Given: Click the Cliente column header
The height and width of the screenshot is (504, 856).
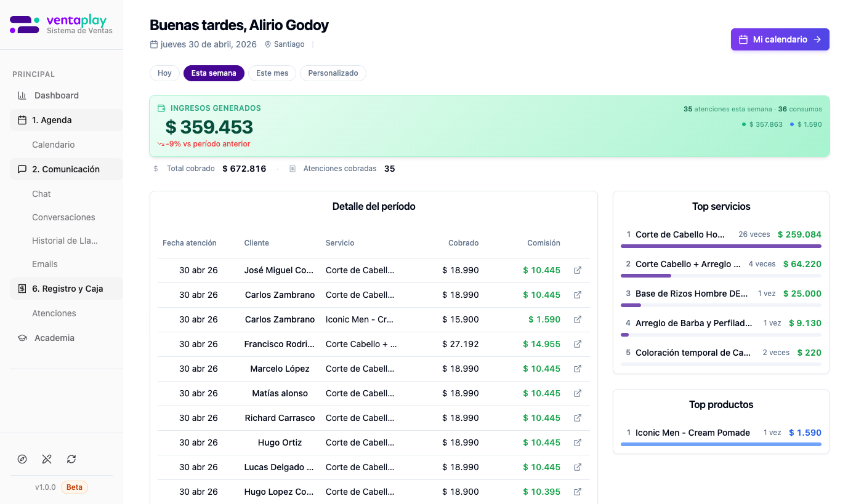Looking at the screenshot, I should (x=257, y=243).
